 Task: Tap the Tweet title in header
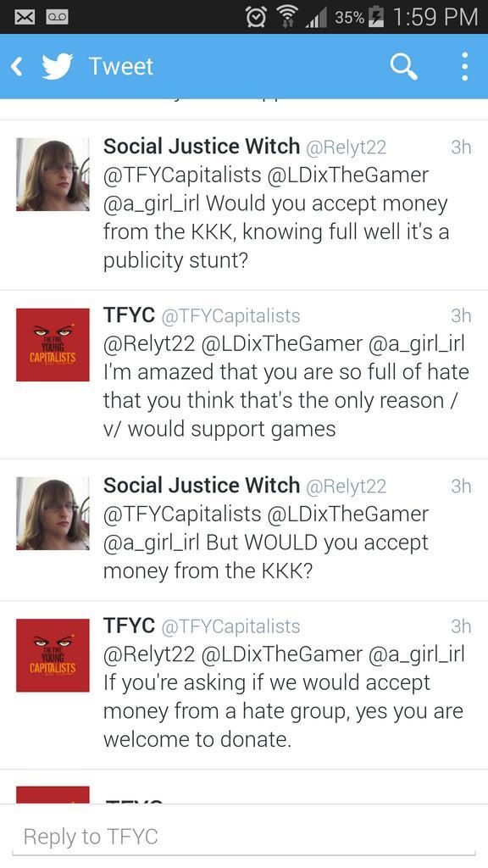coord(120,66)
